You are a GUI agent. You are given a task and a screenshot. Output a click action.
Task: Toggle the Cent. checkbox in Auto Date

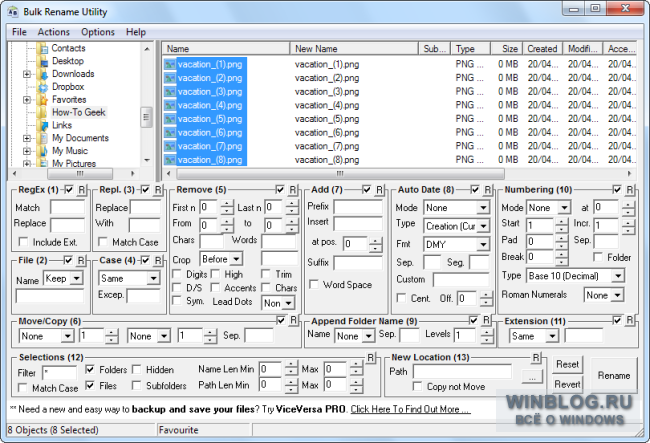click(401, 298)
